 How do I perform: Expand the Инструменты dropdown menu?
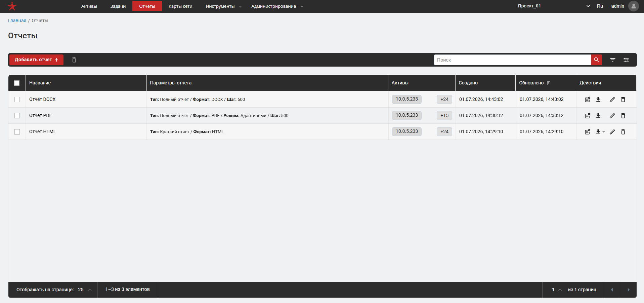coord(223,6)
